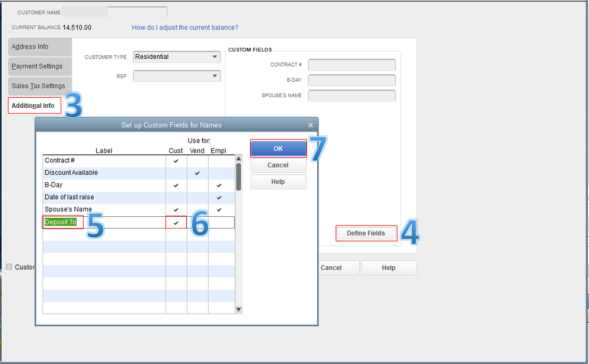This screenshot has height=364, width=589.
Task: Toggle Empl checkmark for Spouse's Name
Action: coord(220,210)
